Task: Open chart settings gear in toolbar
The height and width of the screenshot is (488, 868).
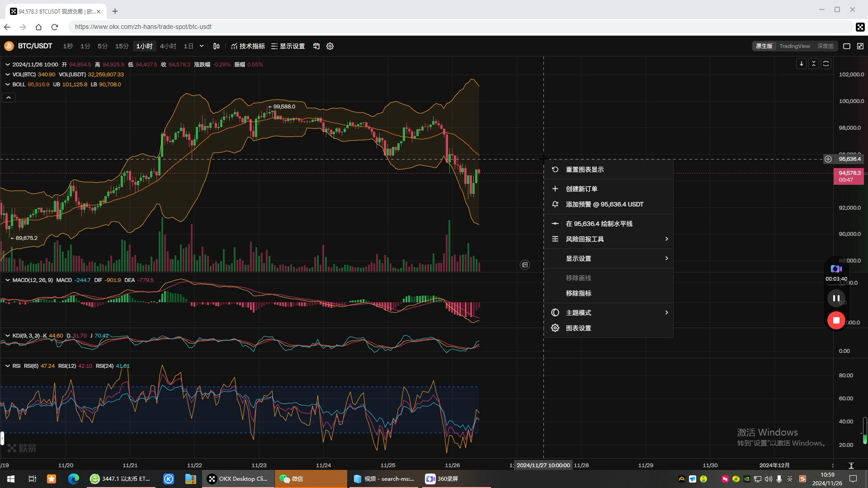Action: (330, 46)
